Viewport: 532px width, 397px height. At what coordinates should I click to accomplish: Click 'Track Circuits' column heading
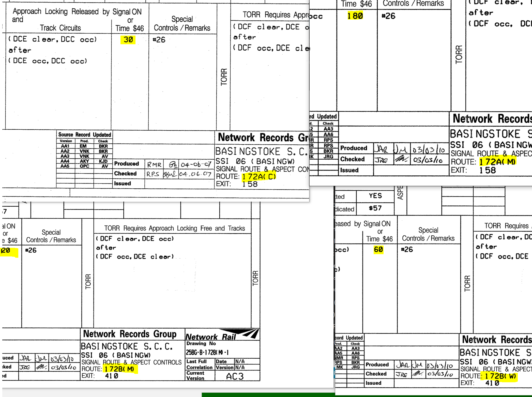tap(60, 28)
